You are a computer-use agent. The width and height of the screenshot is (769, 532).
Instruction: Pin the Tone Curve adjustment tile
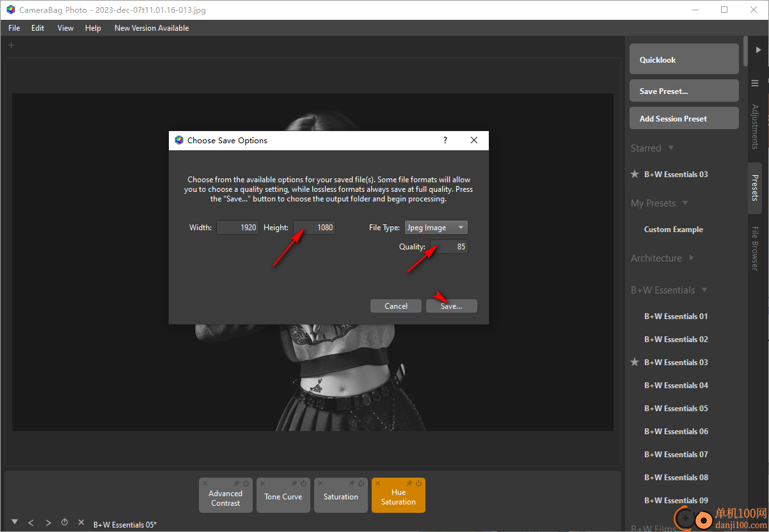click(x=294, y=483)
